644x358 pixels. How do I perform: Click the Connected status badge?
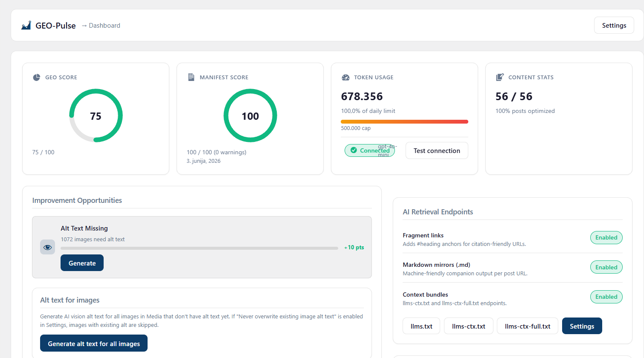(x=370, y=150)
